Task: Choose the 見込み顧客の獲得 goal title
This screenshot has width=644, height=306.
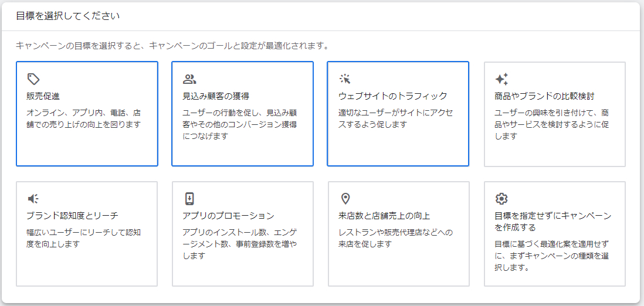Action: 216,97
